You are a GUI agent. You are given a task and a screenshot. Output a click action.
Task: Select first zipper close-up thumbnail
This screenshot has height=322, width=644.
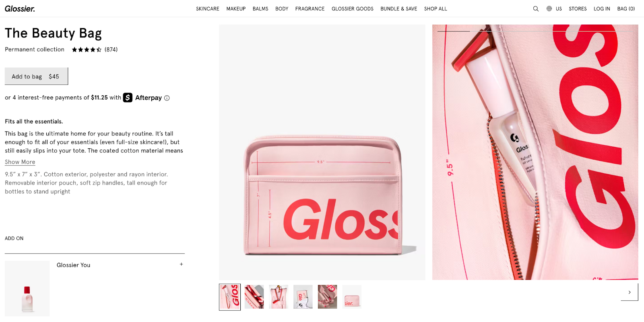pos(230,297)
